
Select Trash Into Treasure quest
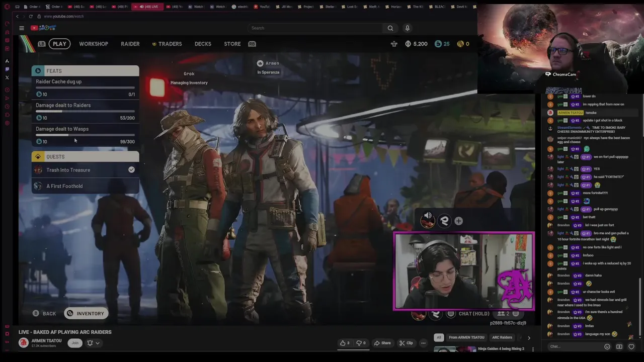point(85,170)
